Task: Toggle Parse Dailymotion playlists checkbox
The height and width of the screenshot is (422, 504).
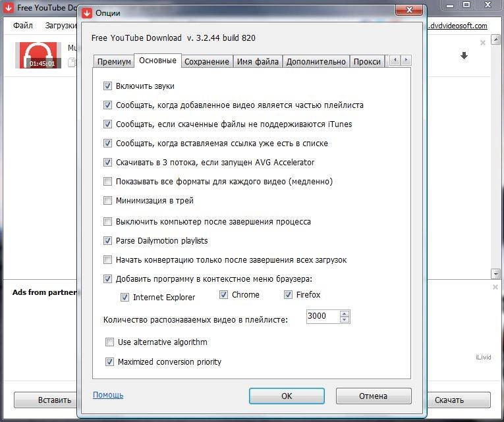Action: tap(107, 240)
